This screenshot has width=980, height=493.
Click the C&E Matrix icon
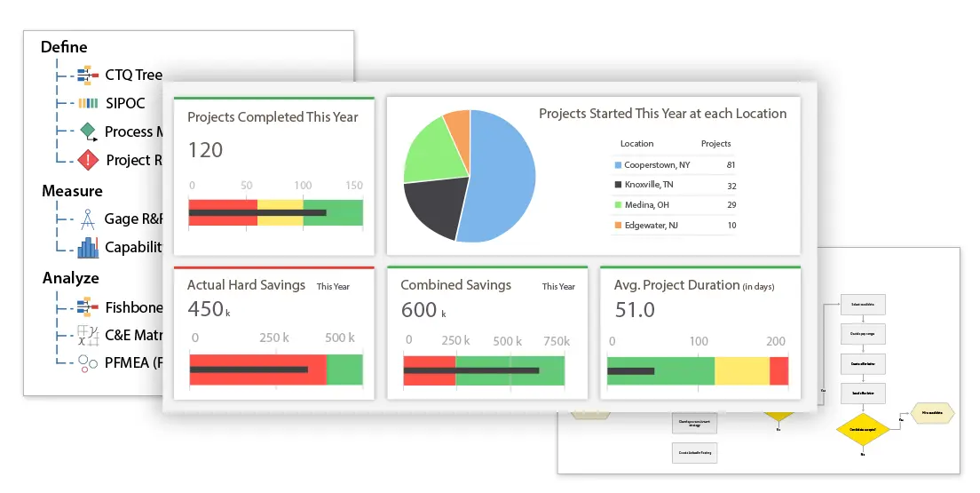point(88,335)
